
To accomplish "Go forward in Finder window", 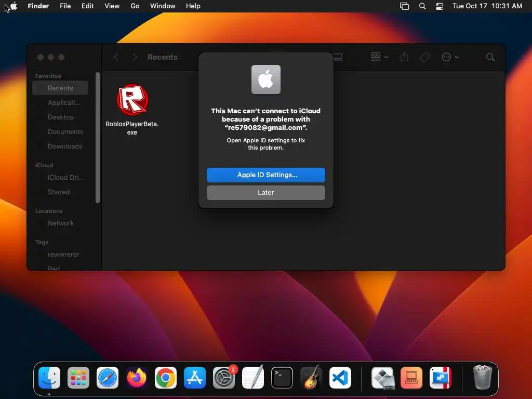I will click(x=135, y=57).
